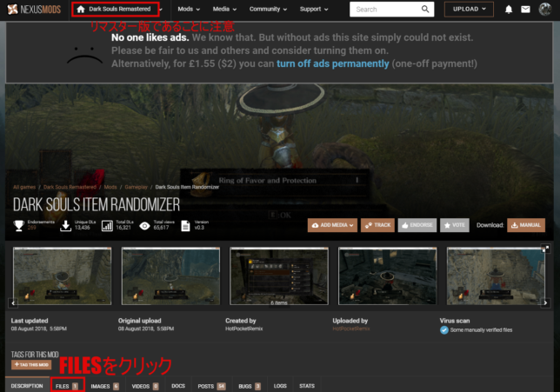Show next gallery images arrow
560x392 pixels.
[545, 303]
